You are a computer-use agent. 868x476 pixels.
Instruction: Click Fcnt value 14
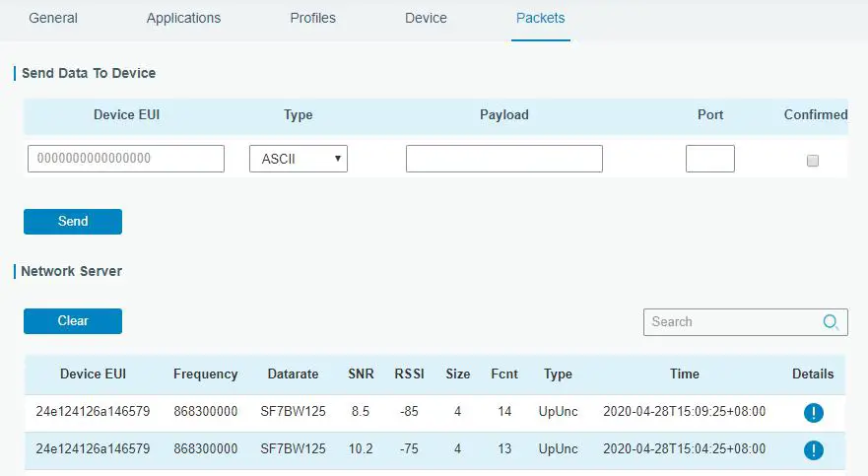coord(504,411)
